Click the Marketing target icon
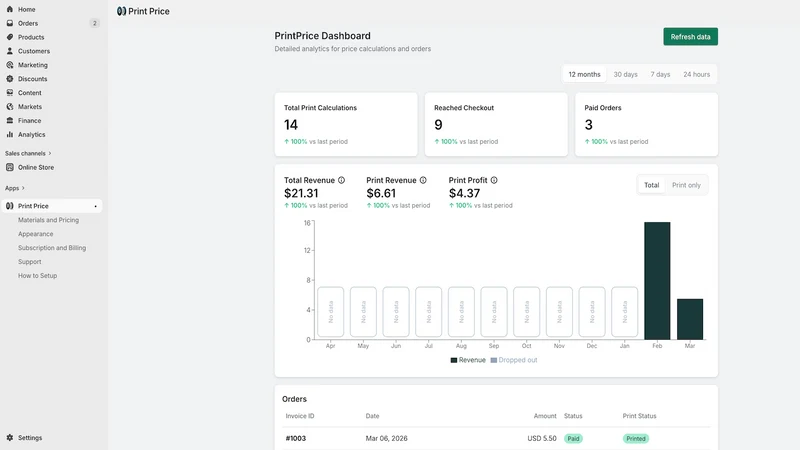Viewport: 800px width, 450px height. tap(10, 65)
